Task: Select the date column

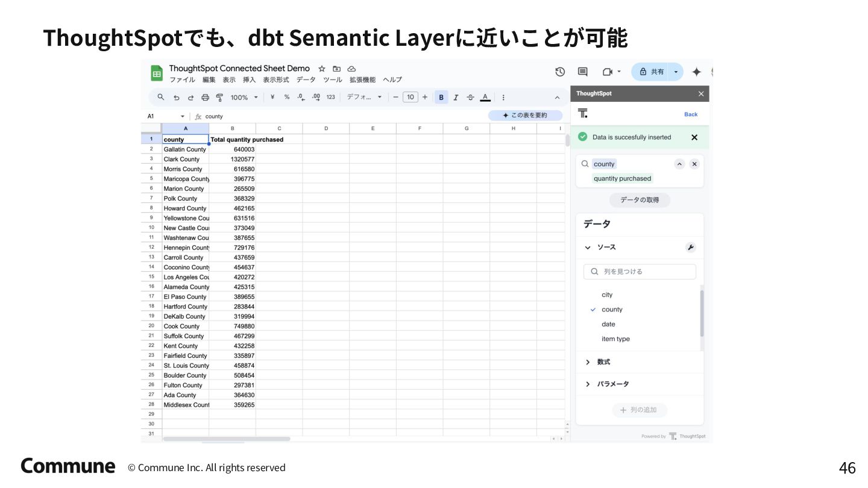Action: (x=608, y=324)
